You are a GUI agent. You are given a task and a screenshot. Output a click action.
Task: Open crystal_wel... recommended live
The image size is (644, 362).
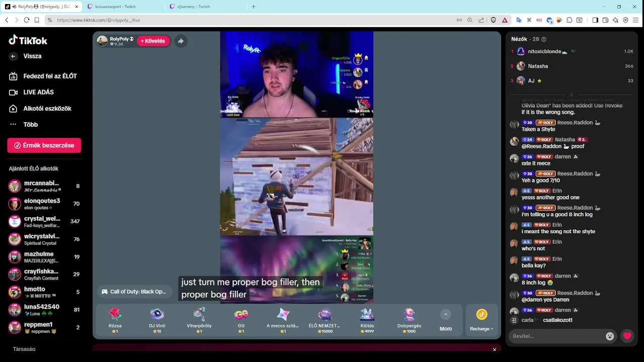[44, 221]
